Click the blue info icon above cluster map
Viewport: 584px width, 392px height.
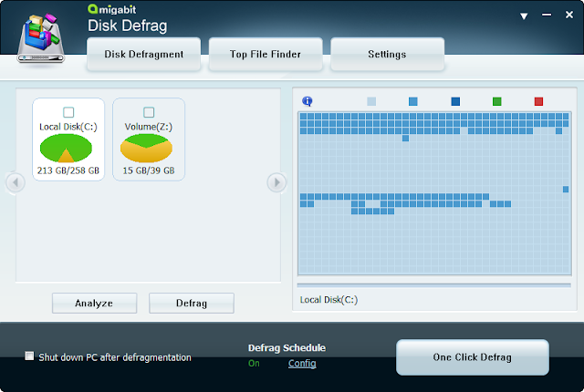(308, 101)
